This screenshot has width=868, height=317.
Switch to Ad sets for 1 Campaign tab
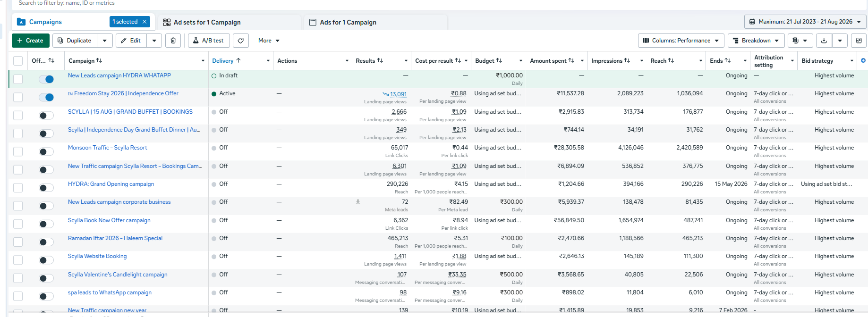(207, 22)
